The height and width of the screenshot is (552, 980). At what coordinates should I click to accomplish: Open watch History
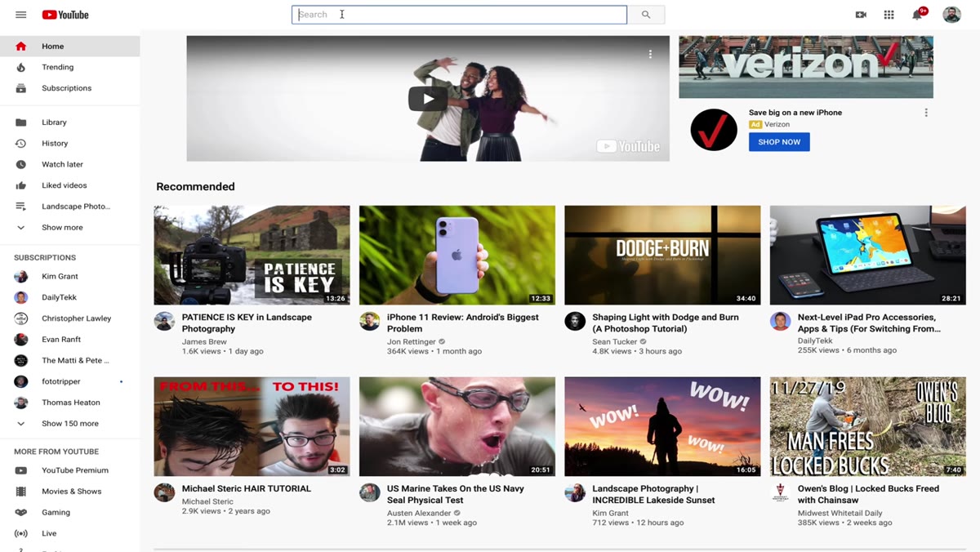tap(70, 144)
